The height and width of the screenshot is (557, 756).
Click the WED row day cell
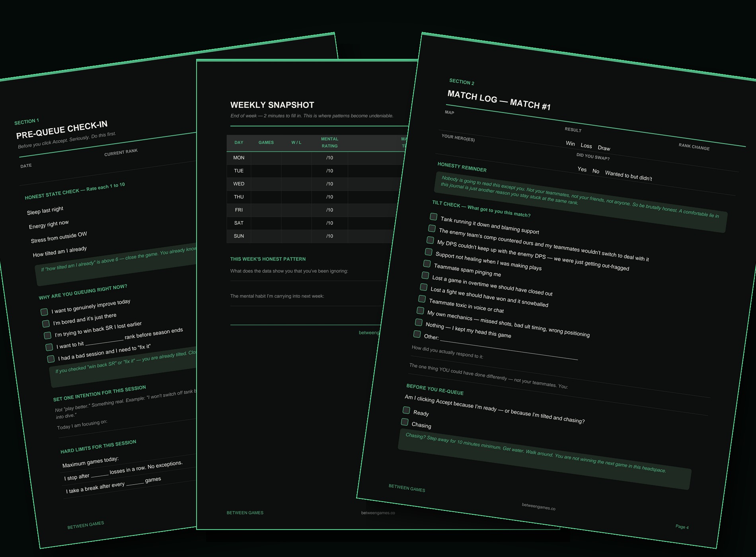pos(239,184)
